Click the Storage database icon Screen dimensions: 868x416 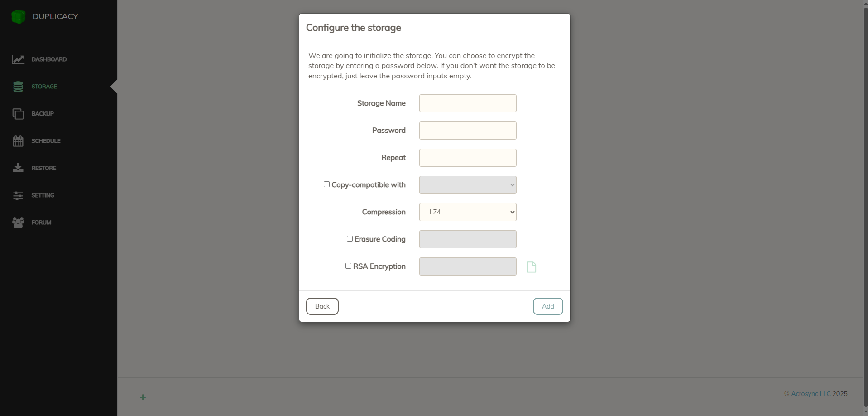tap(18, 87)
